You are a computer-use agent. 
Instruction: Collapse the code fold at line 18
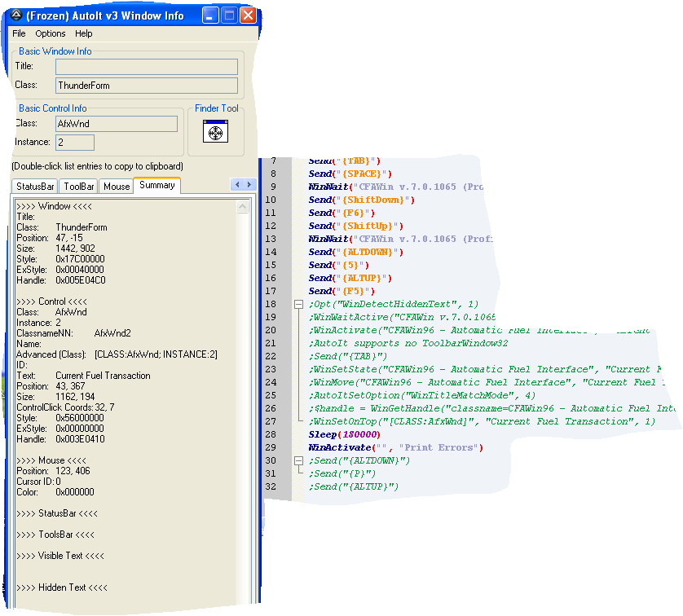click(x=297, y=304)
